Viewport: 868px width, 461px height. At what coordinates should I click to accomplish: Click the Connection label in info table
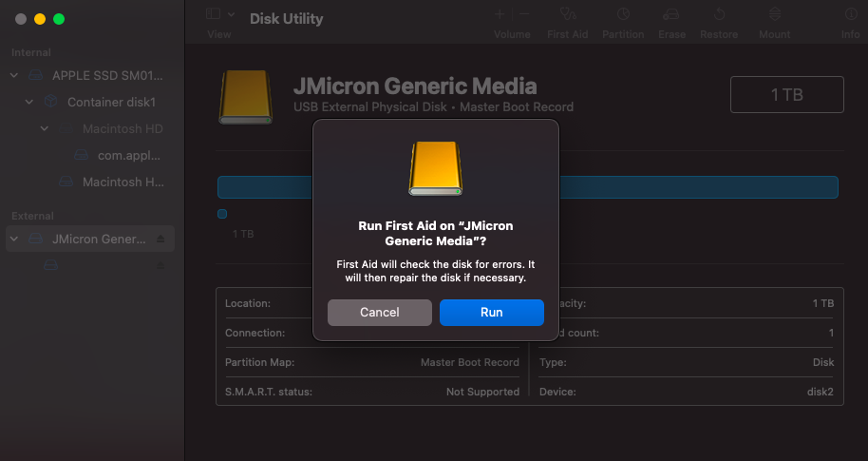255,333
